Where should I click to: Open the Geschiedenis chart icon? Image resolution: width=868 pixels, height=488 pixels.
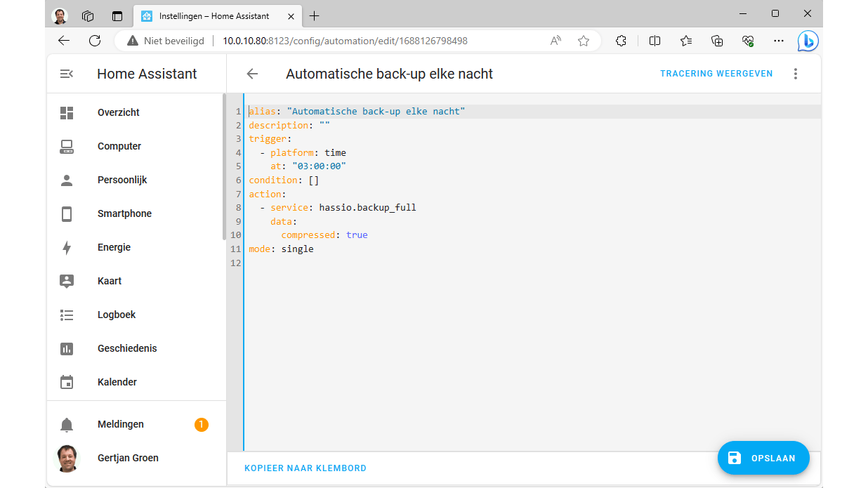tap(67, 348)
